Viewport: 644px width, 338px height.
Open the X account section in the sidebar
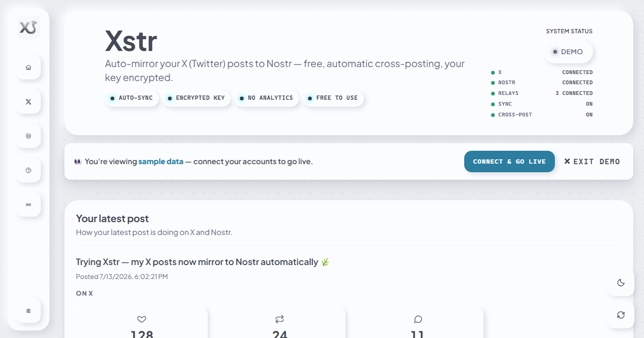click(28, 102)
